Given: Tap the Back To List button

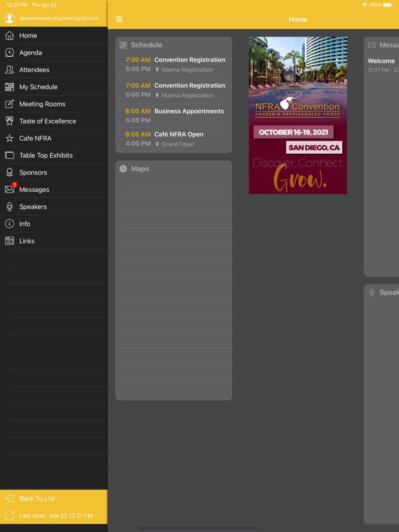Looking at the screenshot, I should [x=53, y=499].
